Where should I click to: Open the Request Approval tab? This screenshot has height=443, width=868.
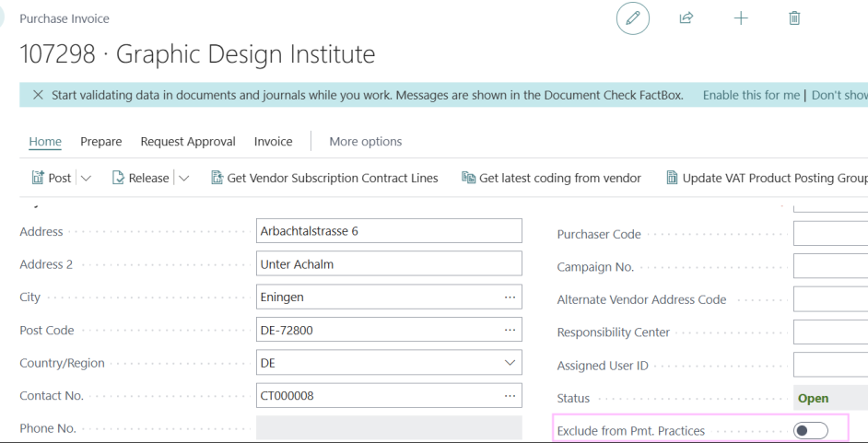(188, 142)
